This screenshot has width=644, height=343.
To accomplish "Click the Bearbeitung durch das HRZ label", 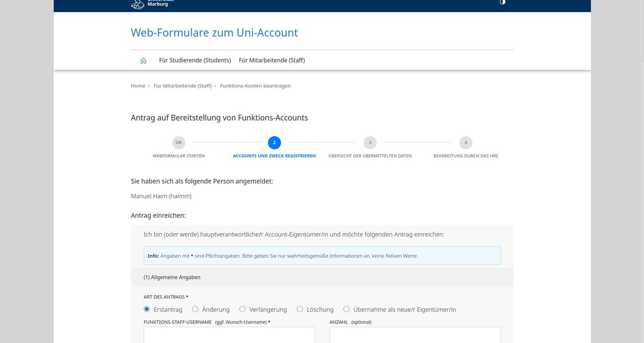I will (x=466, y=156).
